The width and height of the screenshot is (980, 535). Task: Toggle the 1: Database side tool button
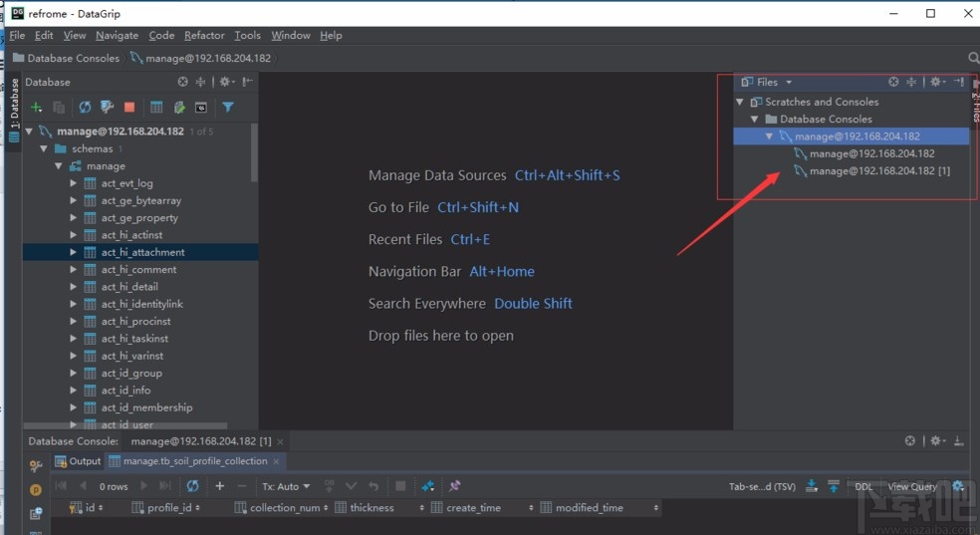[x=14, y=111]
